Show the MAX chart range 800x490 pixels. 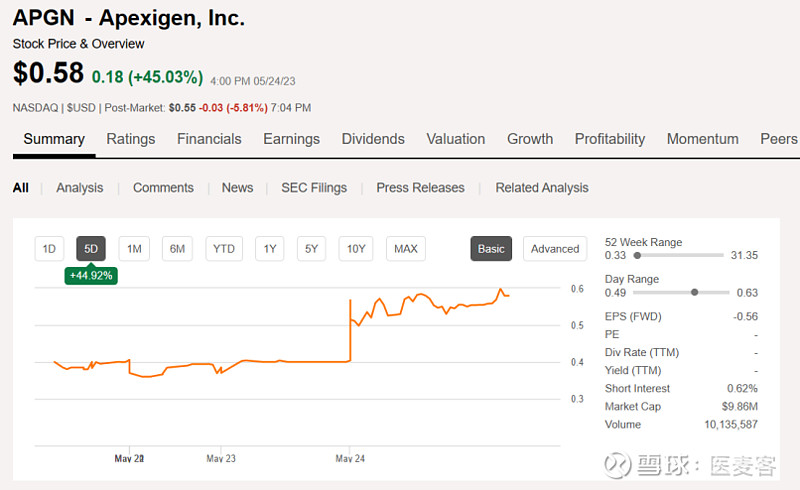(x=405, y=249)
